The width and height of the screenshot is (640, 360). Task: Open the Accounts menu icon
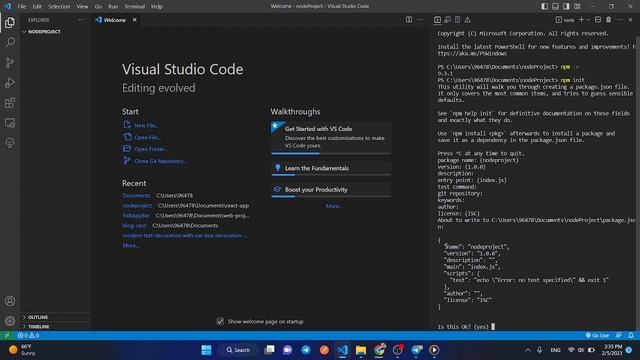click(10, 301)
